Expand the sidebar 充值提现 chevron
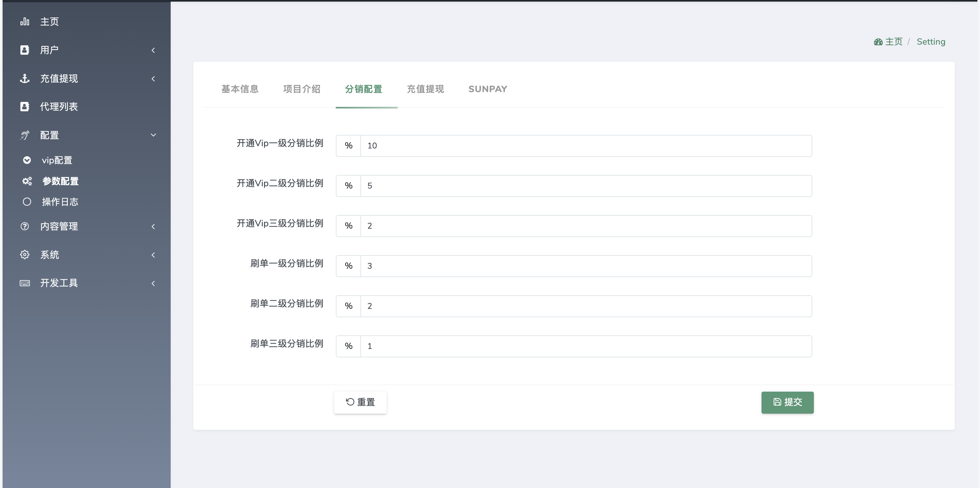Viewport: 980px width, 488px height. point(153,79)
